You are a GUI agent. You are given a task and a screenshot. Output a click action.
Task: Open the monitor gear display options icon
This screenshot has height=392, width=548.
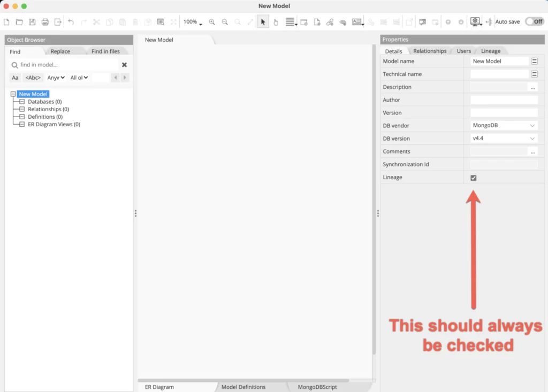[475, 22]
